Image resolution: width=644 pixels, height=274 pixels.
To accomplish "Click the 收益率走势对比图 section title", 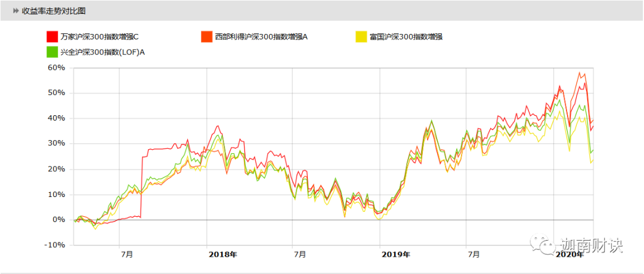I will (54, 11).
